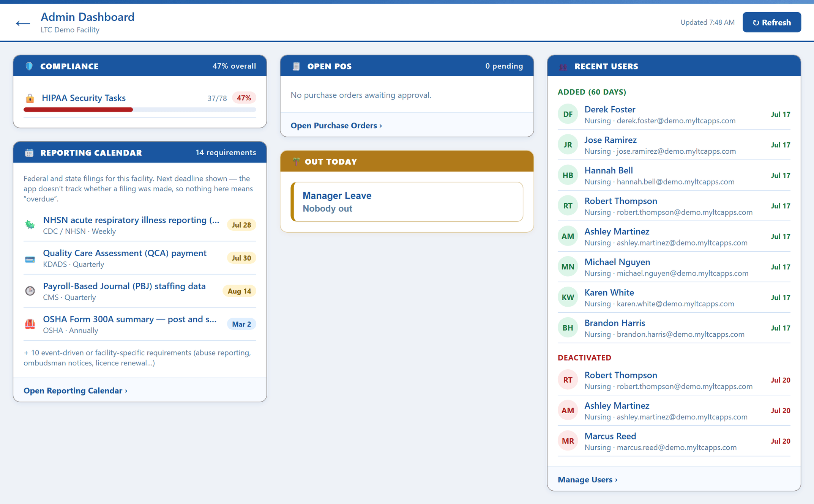Click deactivated Ashley Martinez's red AM avatar

(568, 410)
